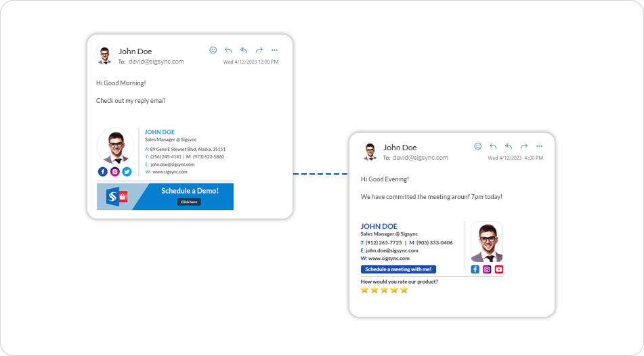Click the emoji reaction icon in Good Morning email
This screenshot has width=644, height=356.
tap(213, 50)
